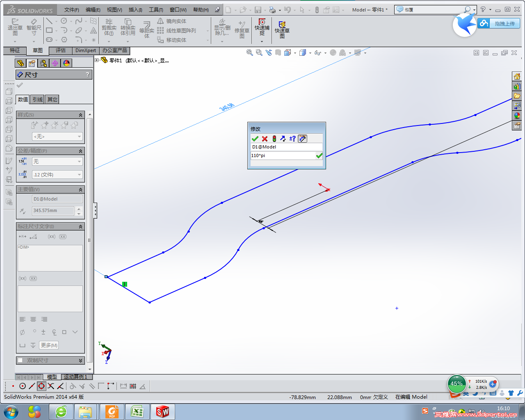525x420 pixels.
Task: Toggle the Dual Dimension (双制尺寸) checkbox
Action: pyautogui.click(x=20, y=361)
